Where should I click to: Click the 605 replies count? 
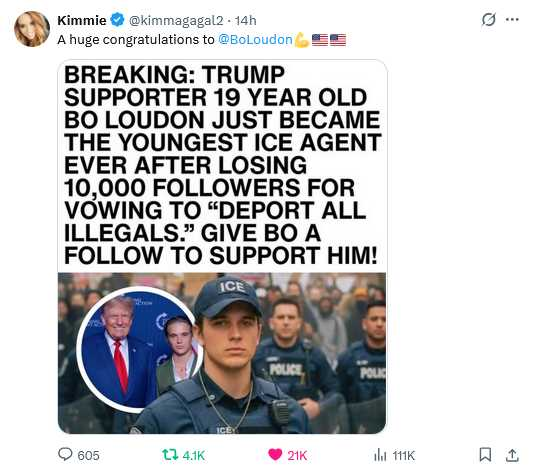[89, 456]
